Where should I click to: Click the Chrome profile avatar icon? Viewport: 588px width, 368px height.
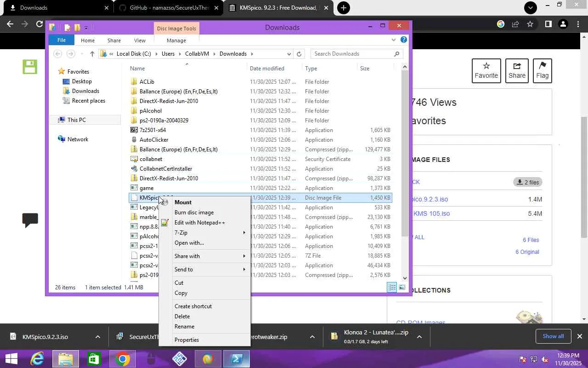[563, 24]
